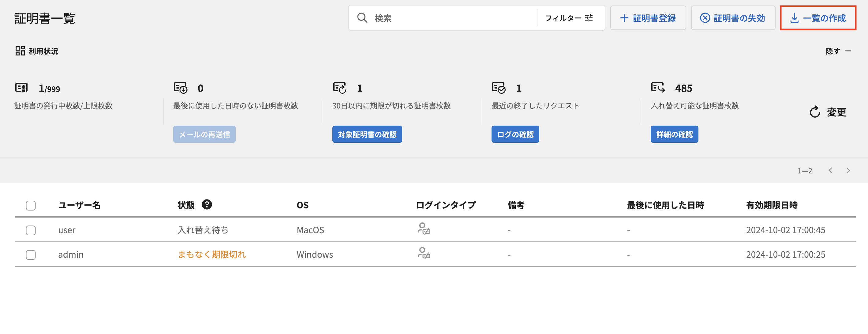The width and height of the screenshot is (868, 334).
Task: Open the フィルター filter options
Action: click(569, 18)
